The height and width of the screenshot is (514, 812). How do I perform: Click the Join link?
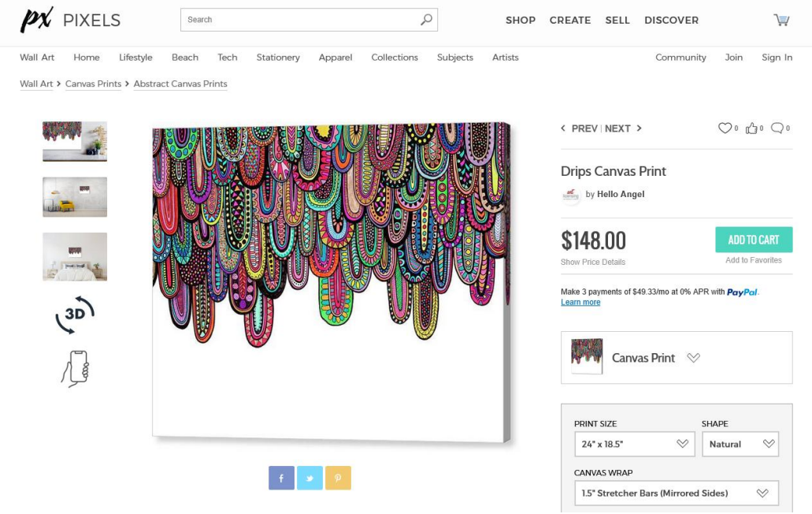[734, 58]
